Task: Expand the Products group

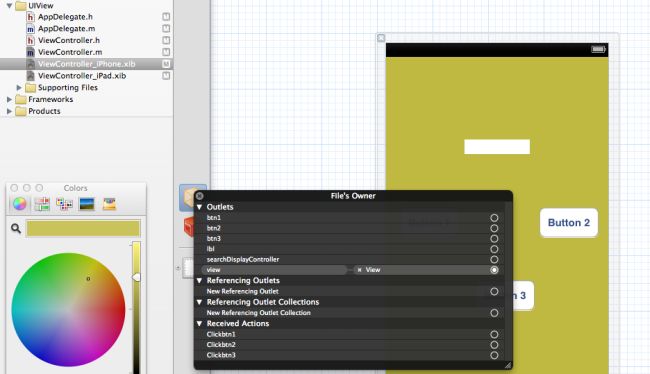Action: click(9, 111)
